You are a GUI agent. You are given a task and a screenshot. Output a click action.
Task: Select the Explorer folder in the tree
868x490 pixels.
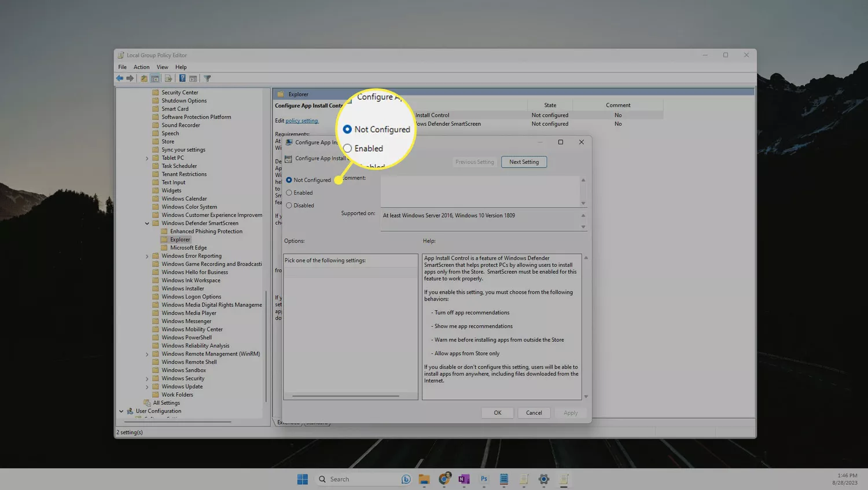click(180, 239)
